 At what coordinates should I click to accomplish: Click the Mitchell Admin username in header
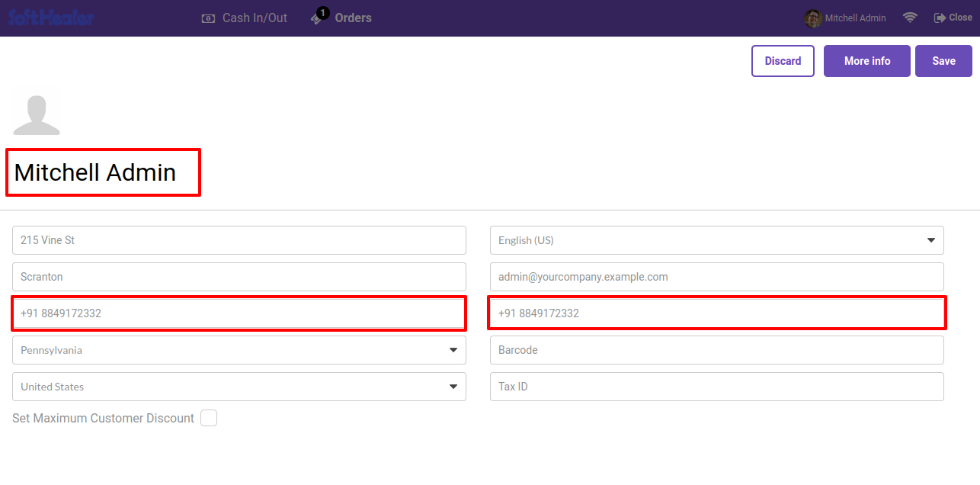(855, 18)
